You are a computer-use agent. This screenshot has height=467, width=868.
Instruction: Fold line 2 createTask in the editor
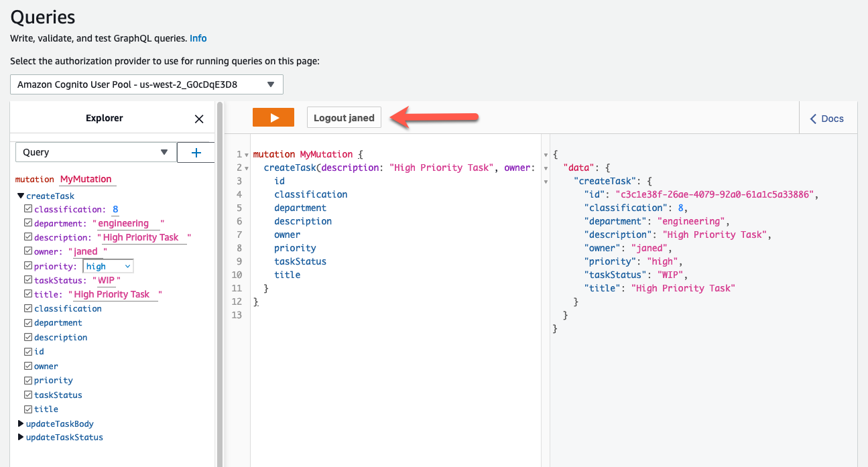coord(247,168)
